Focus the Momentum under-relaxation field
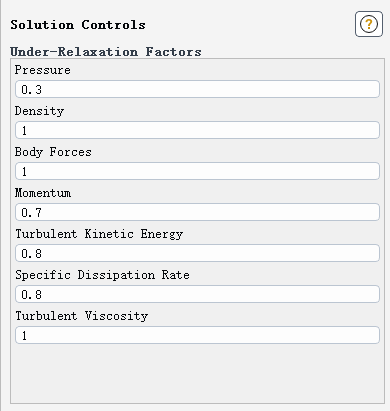This screenshot has width=390, height=411. point(197,212)
